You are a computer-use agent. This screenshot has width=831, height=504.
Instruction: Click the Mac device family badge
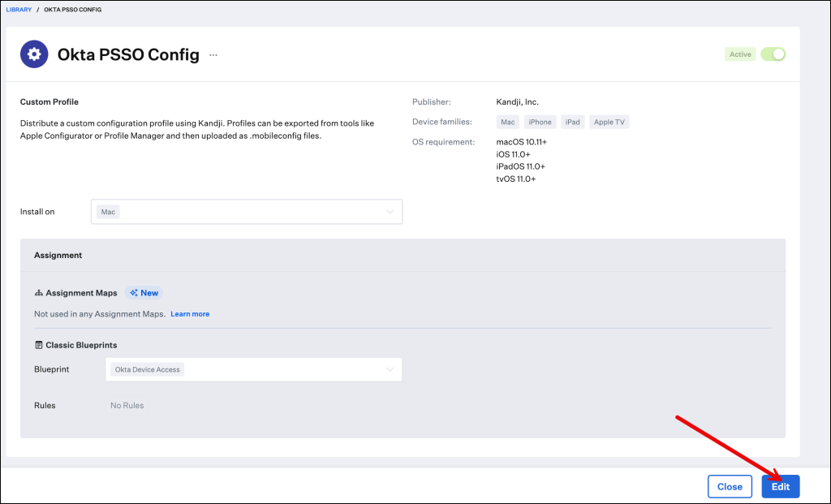[x=508, y=122]
